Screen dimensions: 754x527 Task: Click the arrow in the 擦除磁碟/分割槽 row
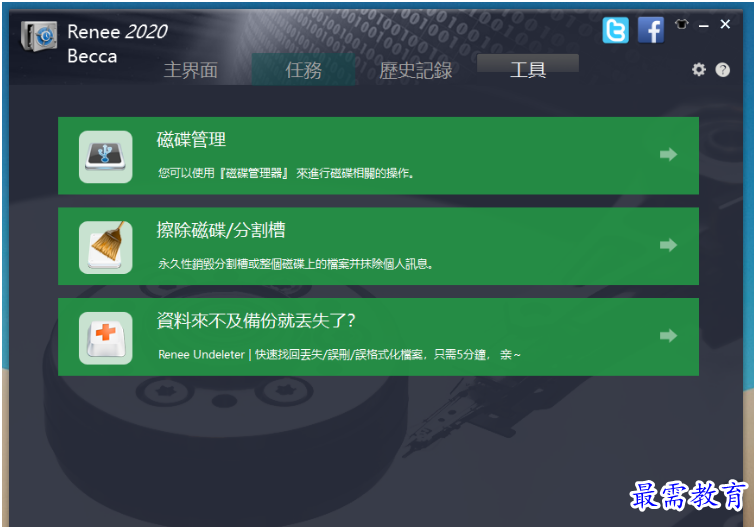(x=668, y=245)
